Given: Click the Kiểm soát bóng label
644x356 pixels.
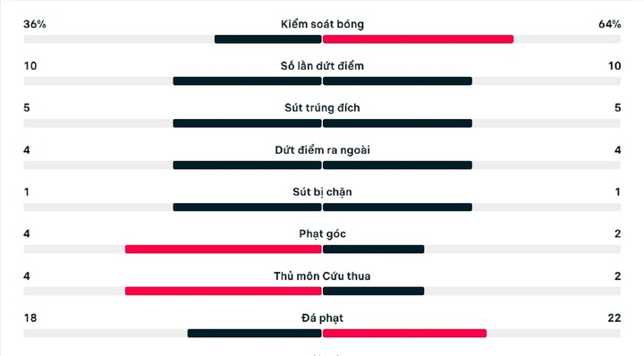Looking at the screenshot, I should coord(322,24).
